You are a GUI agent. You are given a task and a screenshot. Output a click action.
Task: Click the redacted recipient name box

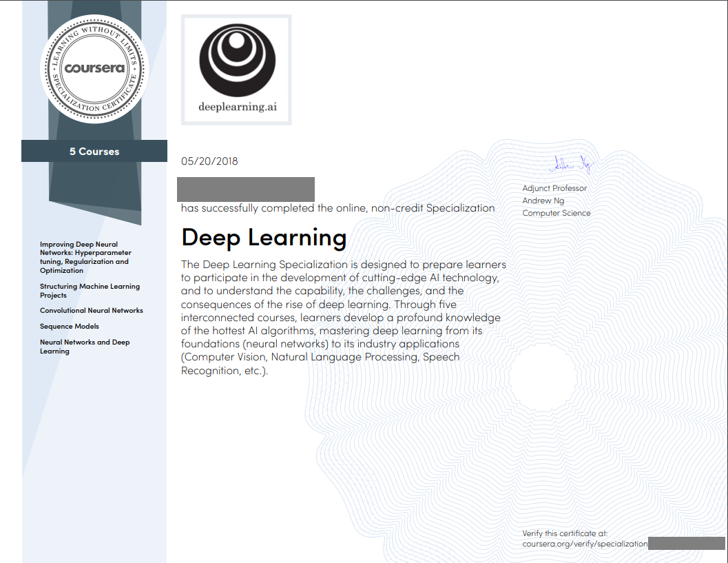(246, 189)
